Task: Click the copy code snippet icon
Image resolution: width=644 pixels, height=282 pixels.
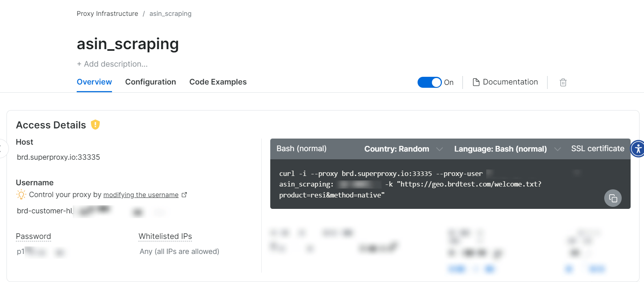Action: [613, 198]
